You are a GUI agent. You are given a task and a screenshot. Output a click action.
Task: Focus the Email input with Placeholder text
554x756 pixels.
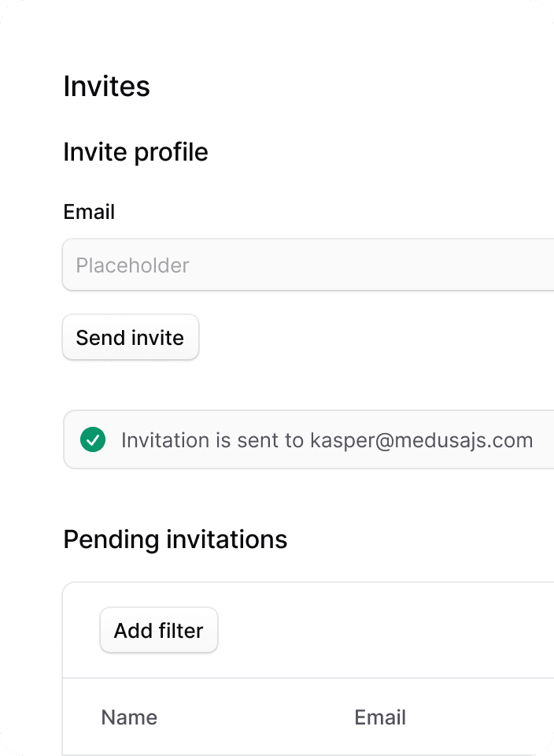point(308,265)
